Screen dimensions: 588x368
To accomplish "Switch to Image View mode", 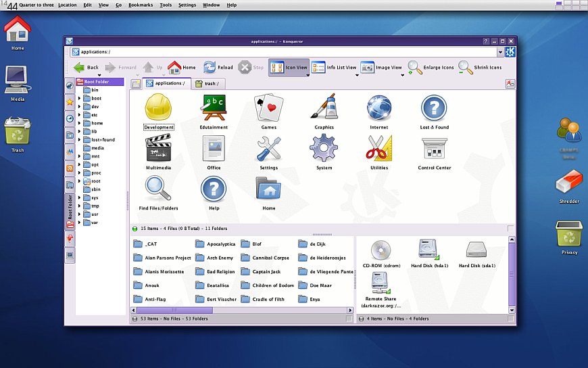I will (381, 68).
